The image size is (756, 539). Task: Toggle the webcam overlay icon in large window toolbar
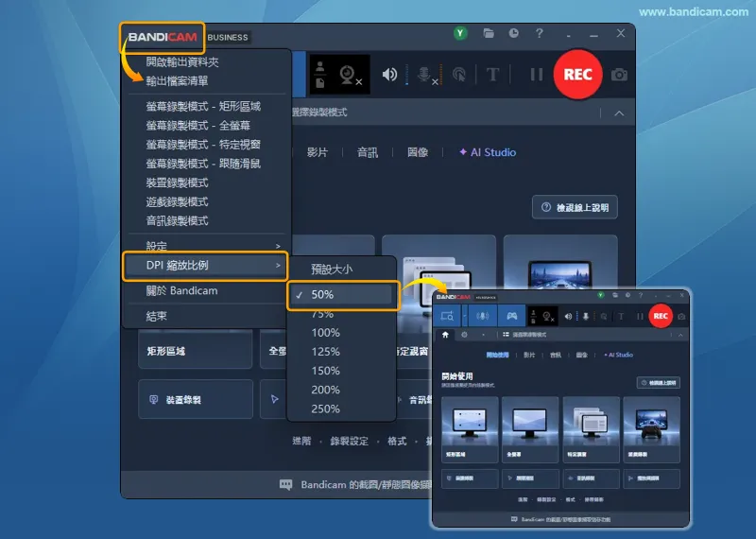click(350, 75)
